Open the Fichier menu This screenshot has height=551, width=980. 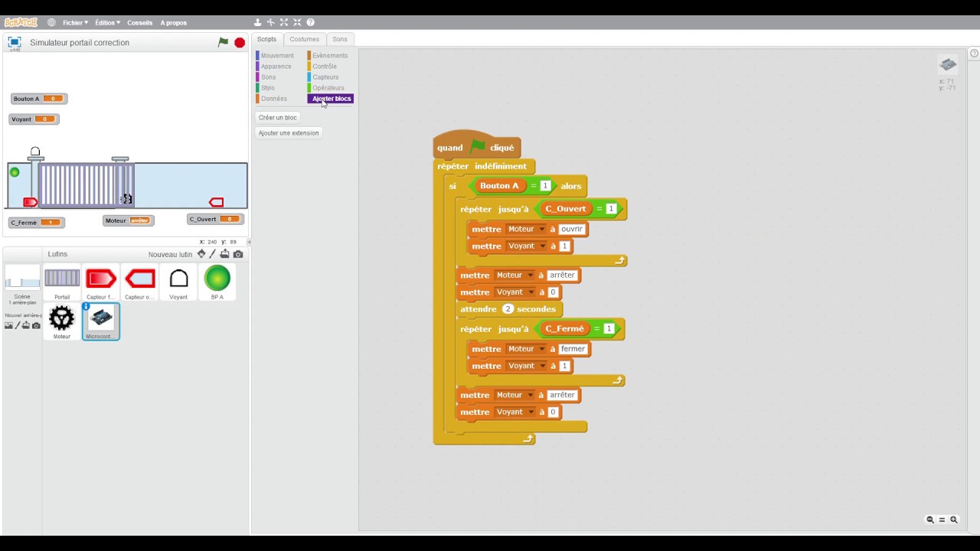pyautogui.click(x=75, y=22)
